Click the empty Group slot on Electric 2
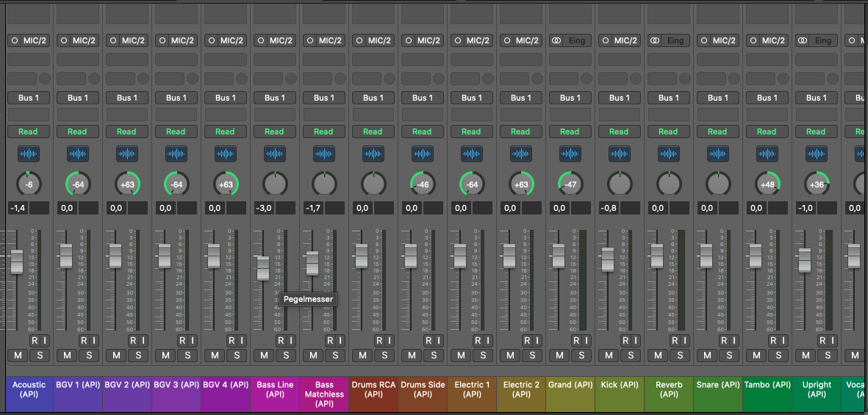 522,115
